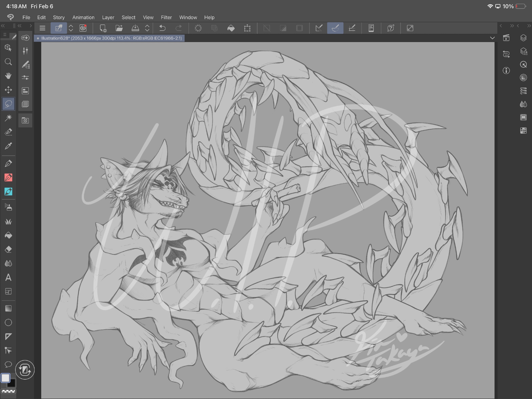Click the Undo arrow in the command bar
Screen dimensions: 532x399
click(162, 28)
